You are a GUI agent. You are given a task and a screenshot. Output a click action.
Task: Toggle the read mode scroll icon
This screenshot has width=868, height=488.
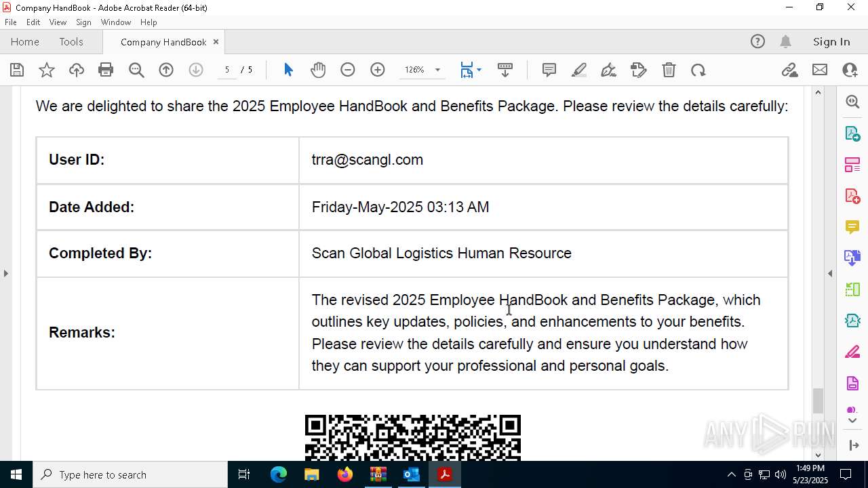pos(505,70)
